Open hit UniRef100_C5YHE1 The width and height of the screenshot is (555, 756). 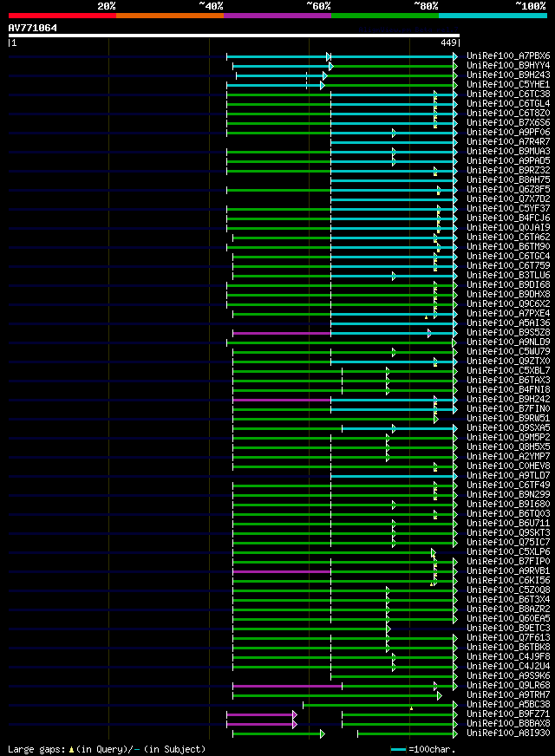[x=508, y=85]
